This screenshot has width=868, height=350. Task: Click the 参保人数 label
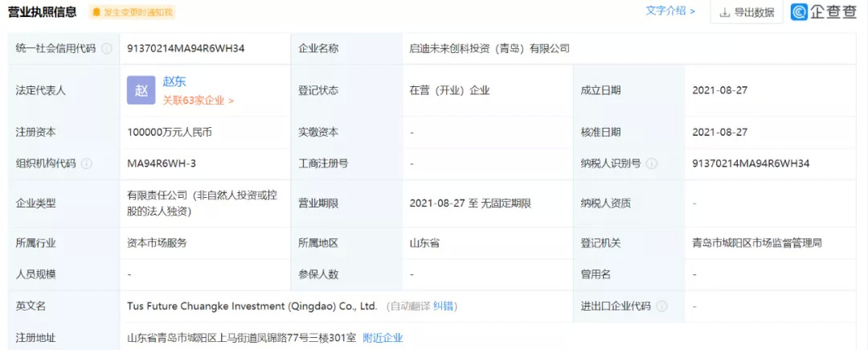(318, 274)
